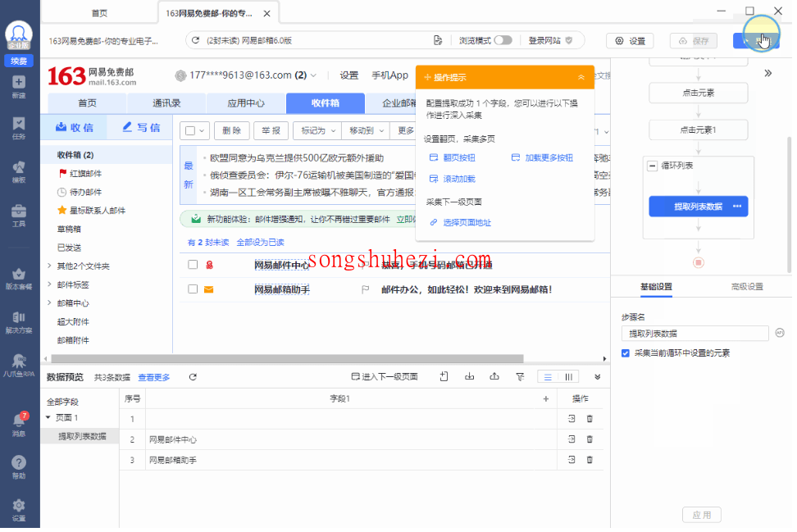797x532 pixels.
Task: Click the add-page icon in data preview toolbar
Action: [444, 376]
